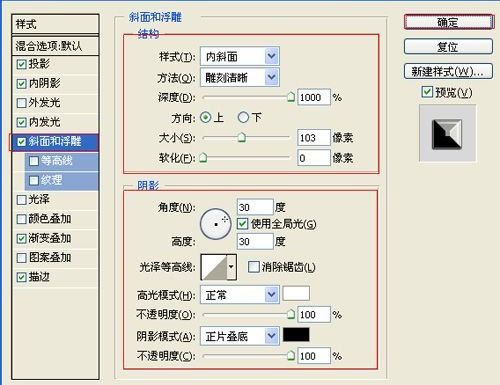Expand the 光泽等高线 gloss contour picker arrow
Image resolution: width=500 pixels, height=385 pixels.
coord(231,267)
